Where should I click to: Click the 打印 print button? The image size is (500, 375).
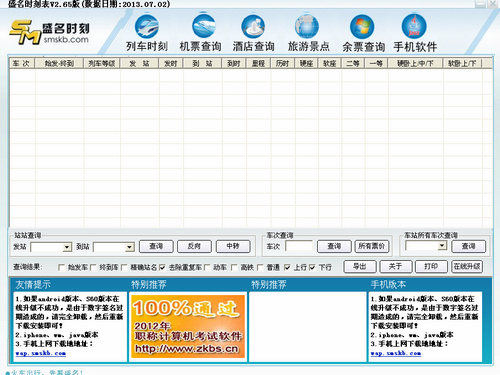point(431,267)
